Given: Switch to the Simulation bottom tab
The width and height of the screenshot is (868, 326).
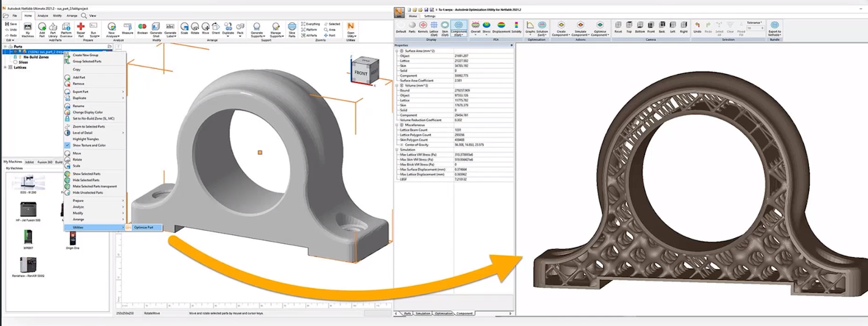Looking at the screenshot, I should point(423,313).
